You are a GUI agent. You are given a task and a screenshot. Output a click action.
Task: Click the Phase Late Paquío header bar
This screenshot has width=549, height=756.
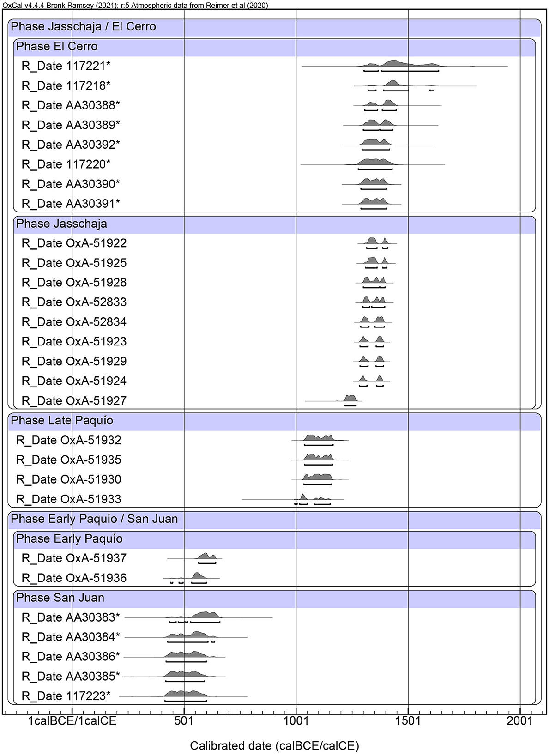click(x=62, y=421)
